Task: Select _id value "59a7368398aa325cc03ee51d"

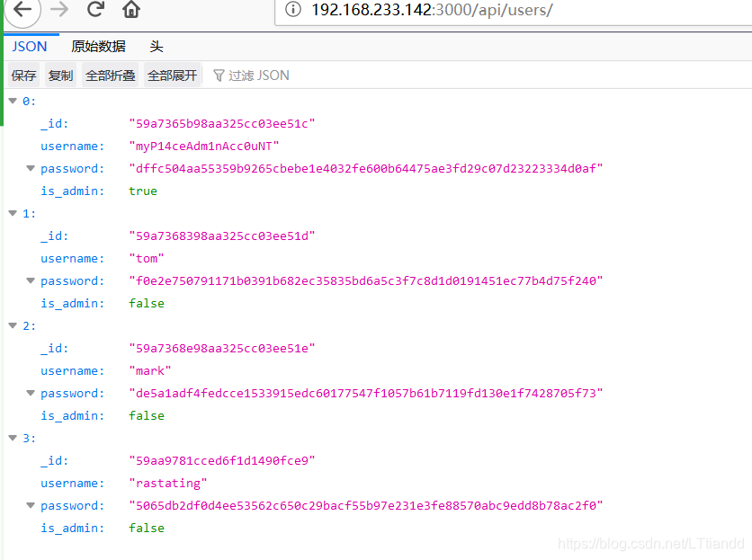Action: tap(222, 236)
